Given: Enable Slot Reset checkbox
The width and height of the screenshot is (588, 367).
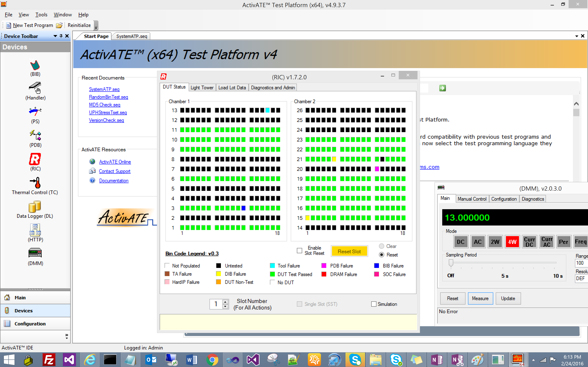Looking at the screenshot, I should (x=299, y=251).
